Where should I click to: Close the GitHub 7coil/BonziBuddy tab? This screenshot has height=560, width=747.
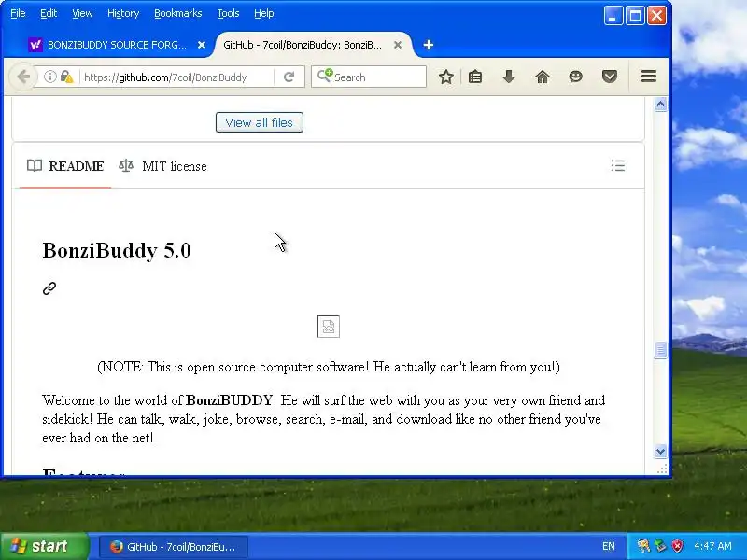(x=398, y=45)
